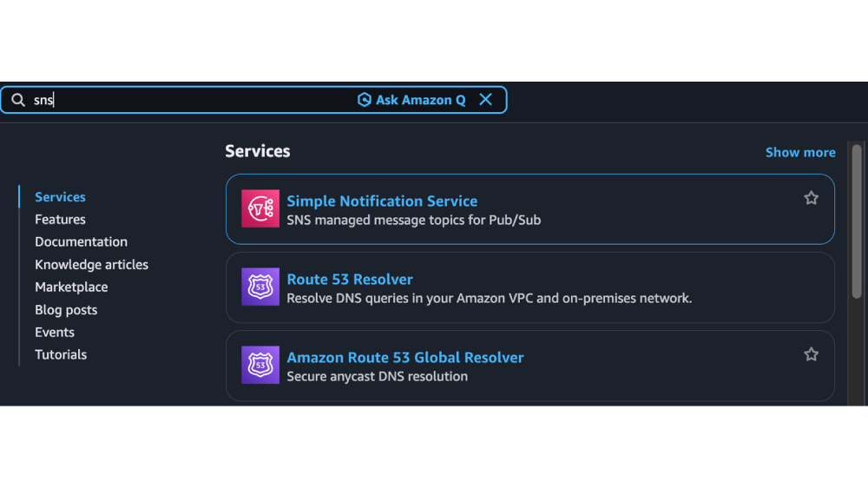Screen dimensions: 868x488
Task: Select Tutorials in the sidebar
Action: coord(61,355)
